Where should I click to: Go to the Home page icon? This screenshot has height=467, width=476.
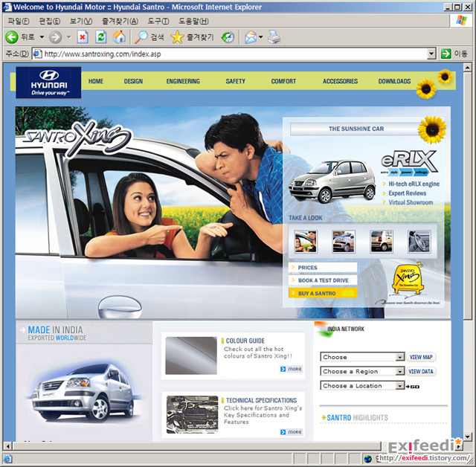[x=119, y=37]
